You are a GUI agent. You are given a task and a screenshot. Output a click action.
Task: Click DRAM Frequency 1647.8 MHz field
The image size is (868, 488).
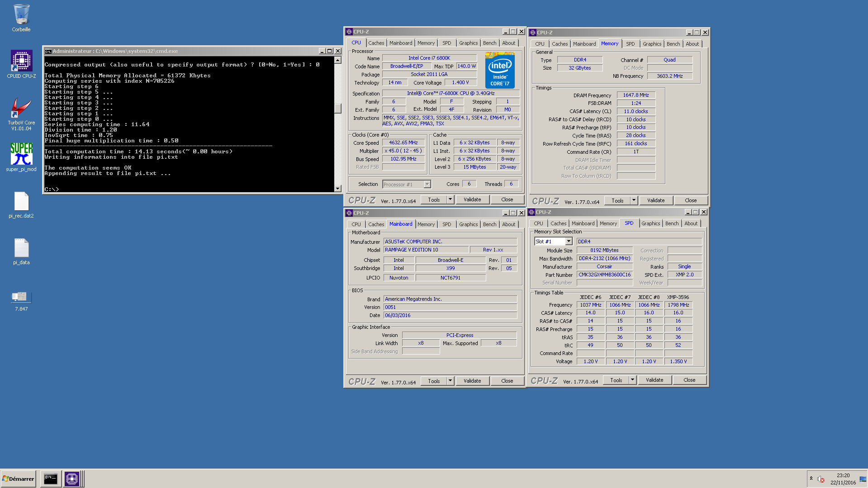(x=636, y=95)
